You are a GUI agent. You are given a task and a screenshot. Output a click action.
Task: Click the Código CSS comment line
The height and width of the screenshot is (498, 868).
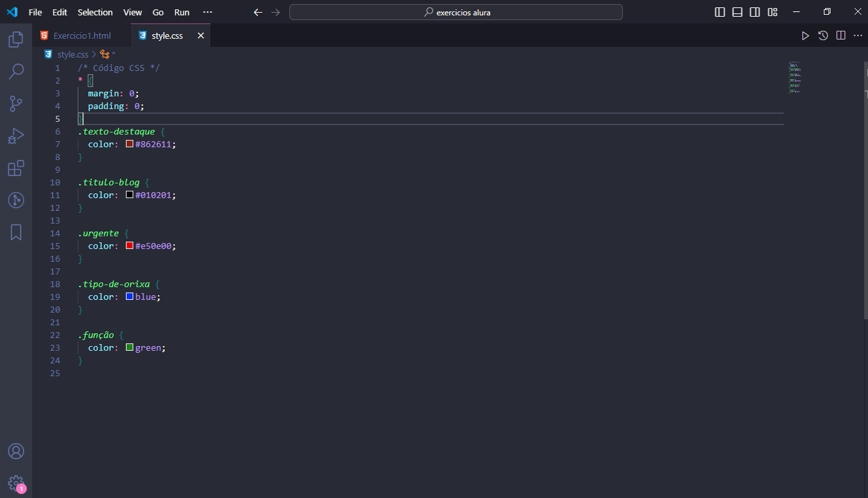[x=119, y=68]
